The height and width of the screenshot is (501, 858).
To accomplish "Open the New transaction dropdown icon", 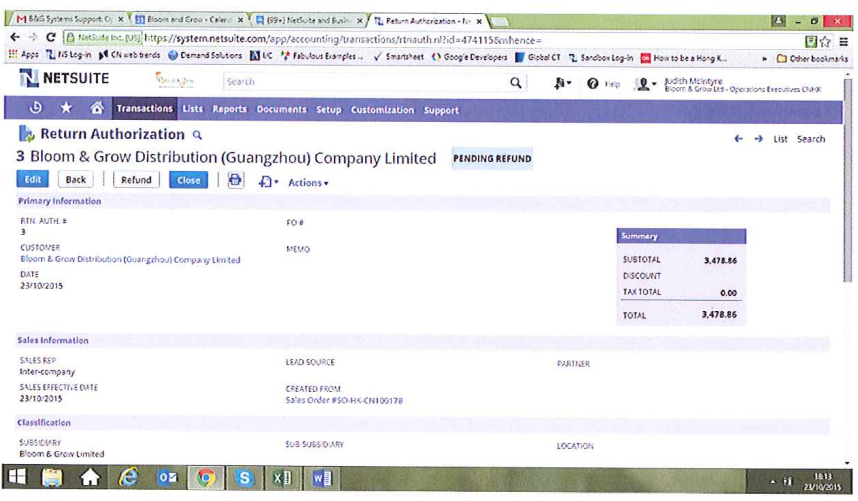I will click(268, 182).
